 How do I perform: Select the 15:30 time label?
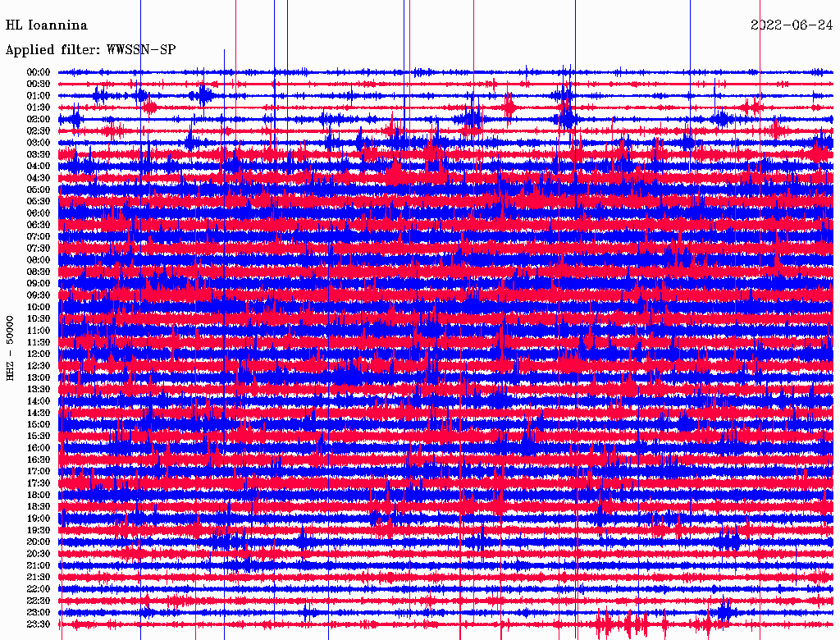pyautogui.click(x=38, y=437)
